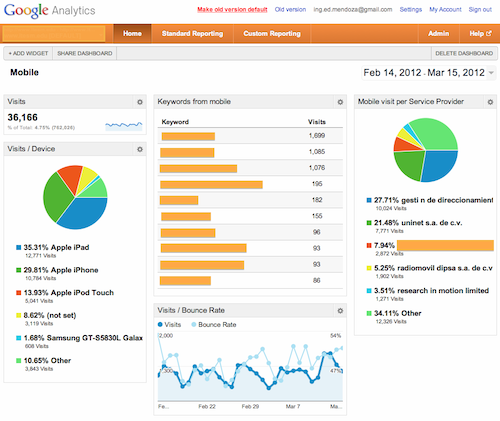The image size is (500, 421).
Task: Click the Mobile dashboard title
Action: point(24,72)
